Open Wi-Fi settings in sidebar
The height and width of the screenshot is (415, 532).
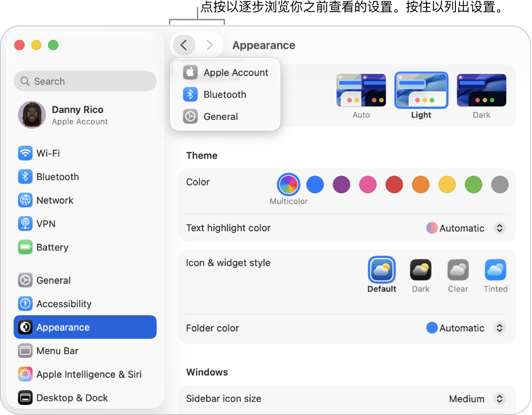pyautogui.click(x=48, y=153)
